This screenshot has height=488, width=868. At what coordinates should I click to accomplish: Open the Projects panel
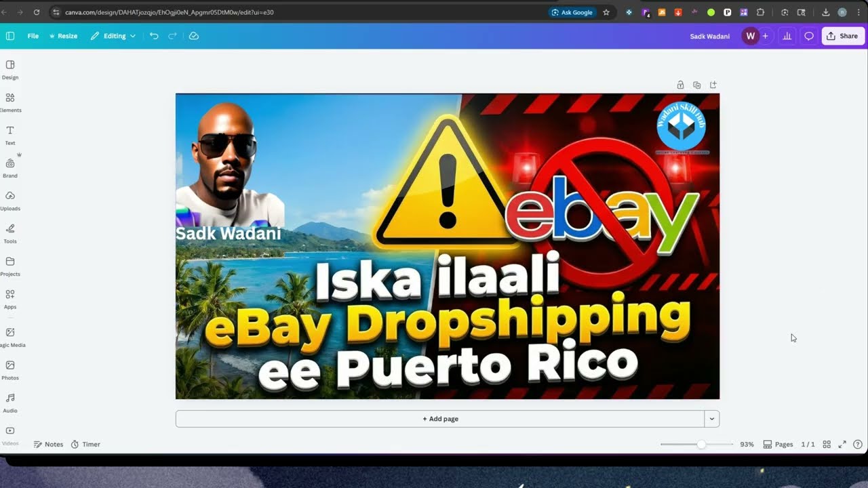[10, 266]
